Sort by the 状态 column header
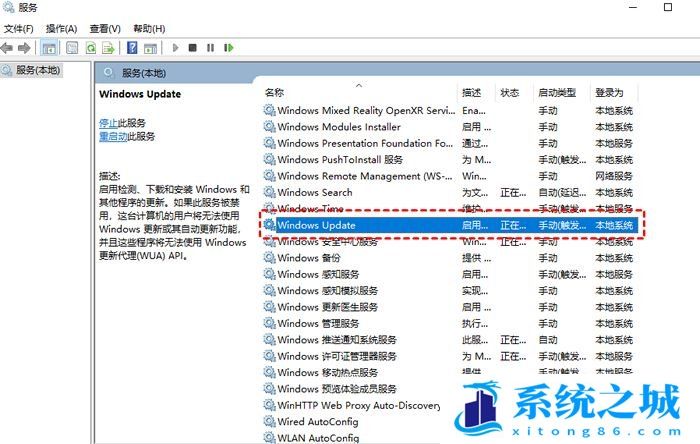Screen dimensions: 700x444 pyautogui.click(x=509, y=92)
